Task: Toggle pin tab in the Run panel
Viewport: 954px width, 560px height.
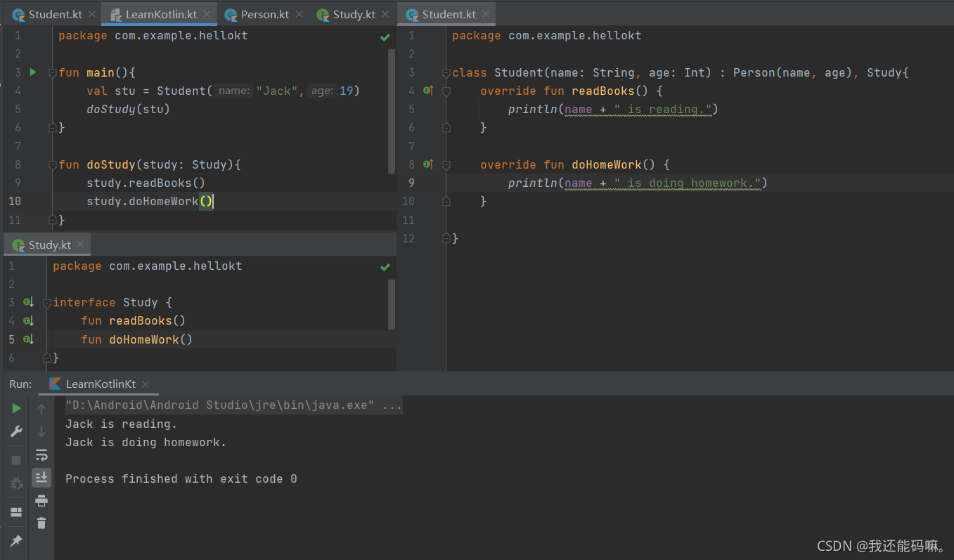Action: [x=16, y=540]
